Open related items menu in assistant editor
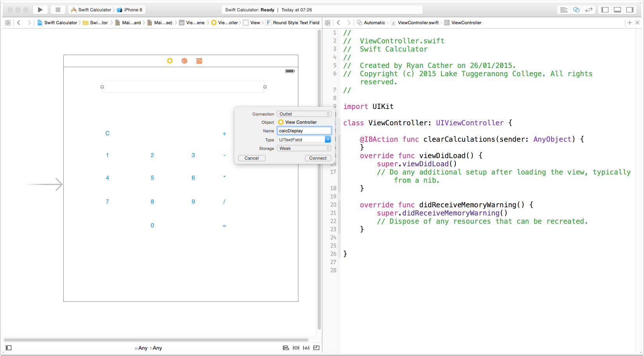Screen dimensions: 644x356 point(328,23)
